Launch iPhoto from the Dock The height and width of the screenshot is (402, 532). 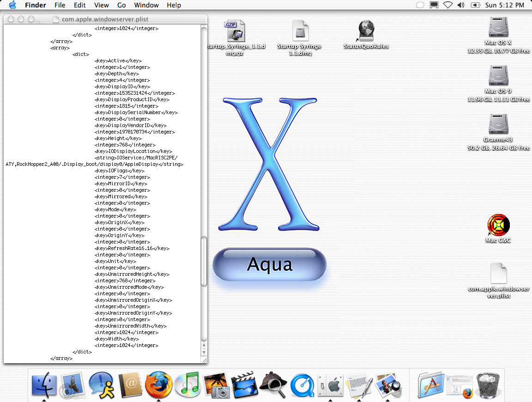click(x=216, y=385)
